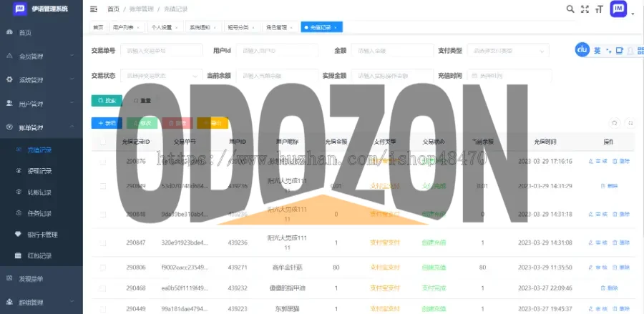Click 首页 in the breadcrumb
This screenshot has width=644, height=314.
(x=113, y=9)
